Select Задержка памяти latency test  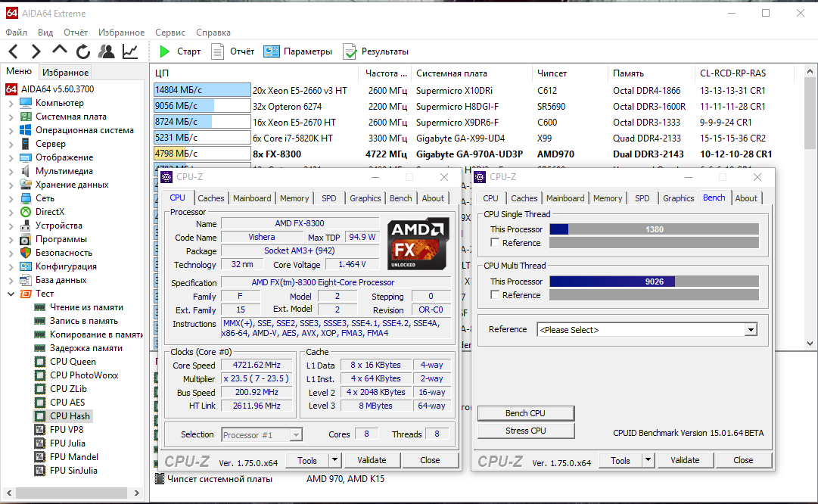tap(86, 348)
